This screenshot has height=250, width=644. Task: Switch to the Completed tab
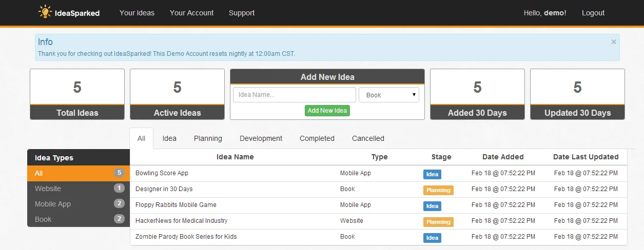click(317, 138)
